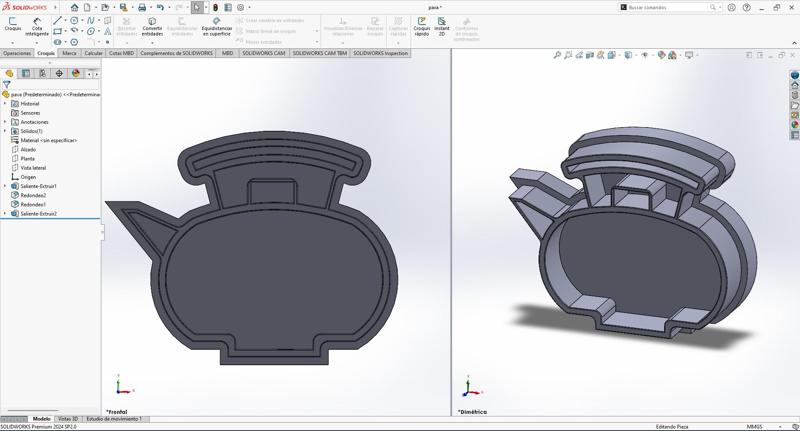Click the print icon in quick toolbar
This screenshot has height=431, width=800.
(141, 7)
